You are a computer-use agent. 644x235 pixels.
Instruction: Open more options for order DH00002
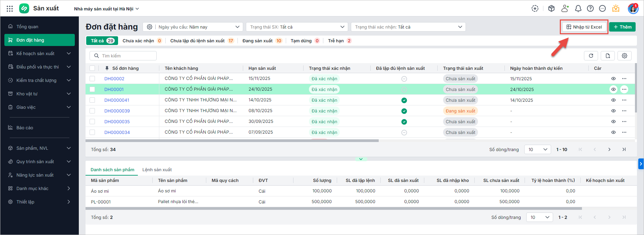(x=624, y=79)
